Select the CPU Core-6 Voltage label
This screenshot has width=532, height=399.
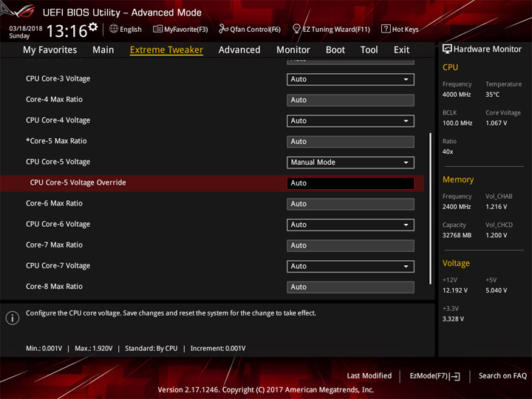(58, 225)
